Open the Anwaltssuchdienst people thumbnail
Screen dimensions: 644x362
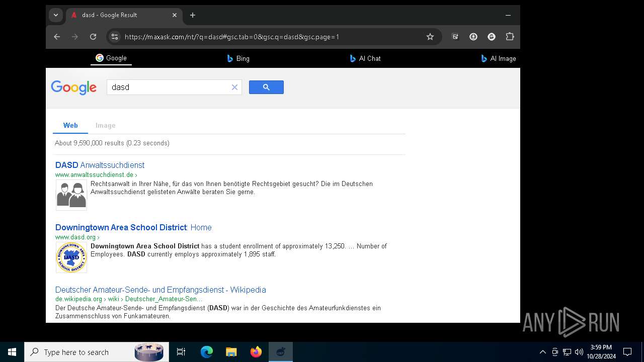pyautogui.click(x=71, y=195)
